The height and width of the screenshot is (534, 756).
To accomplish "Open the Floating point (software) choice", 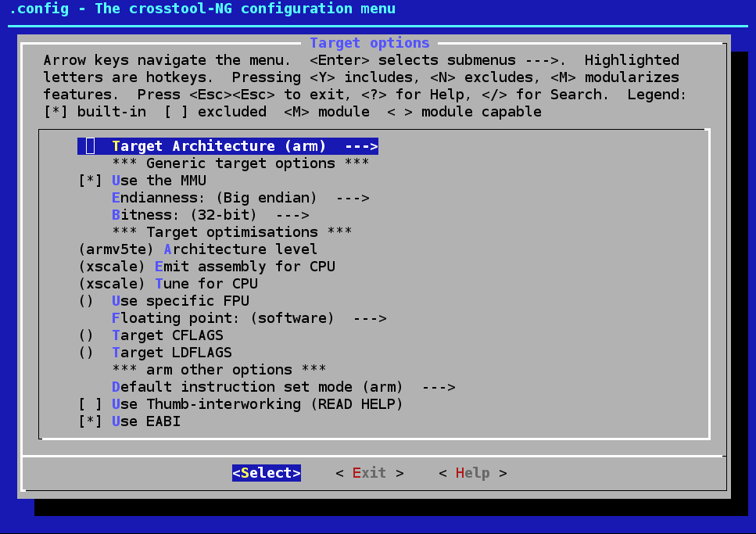I will (249, 318).
